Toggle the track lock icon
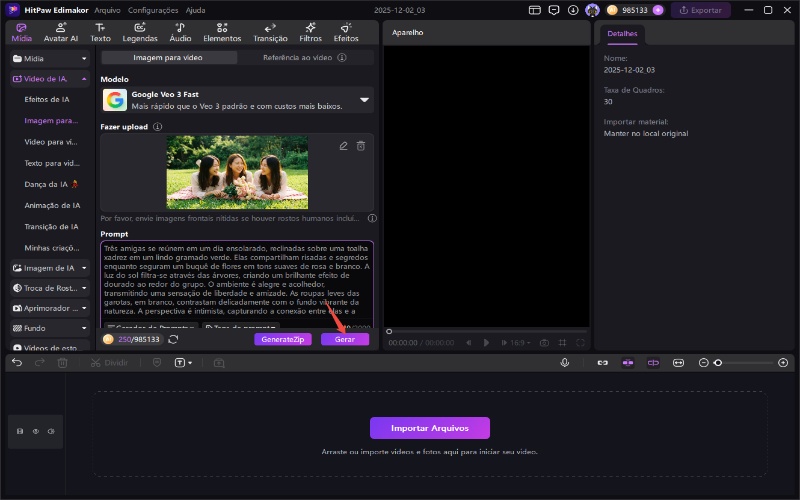Image resolution: width=800 pixels, height=500 pixels. (x=20, y=431)
